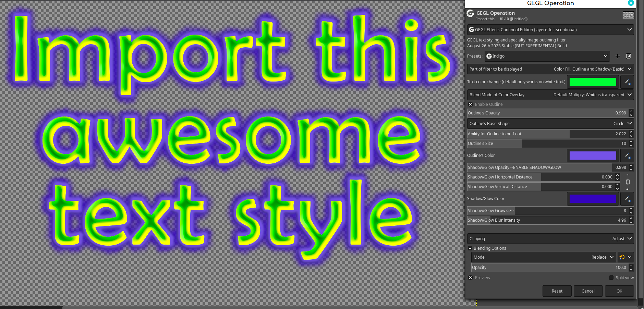Click Shadow/Glow Vertical Distance field
The image size is (644, 309).
541,187
